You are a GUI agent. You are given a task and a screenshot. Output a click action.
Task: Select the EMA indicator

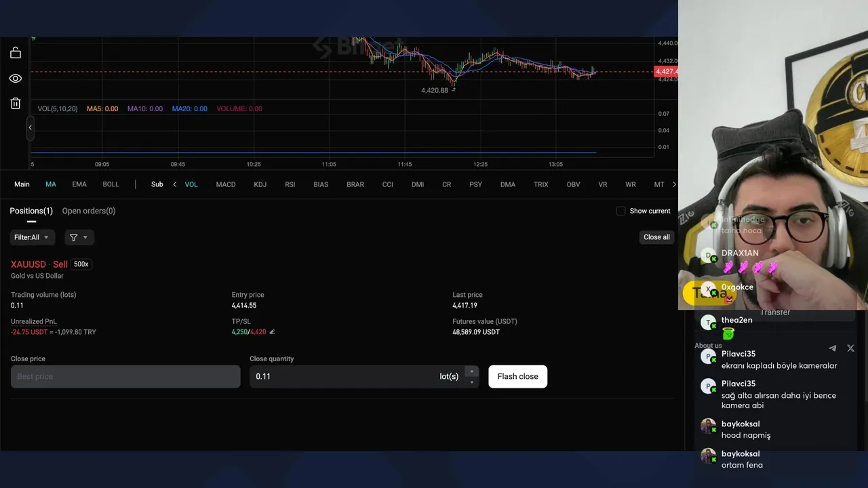pos(79,184)
